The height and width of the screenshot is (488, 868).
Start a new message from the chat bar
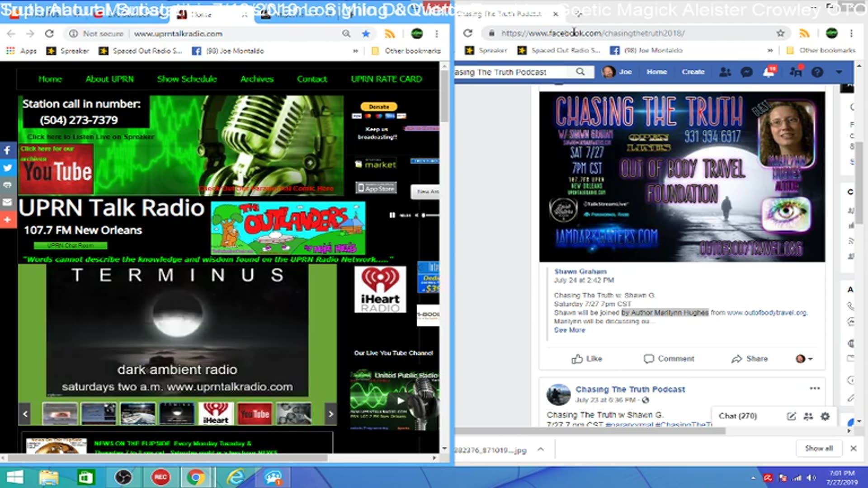pos(791,416)
